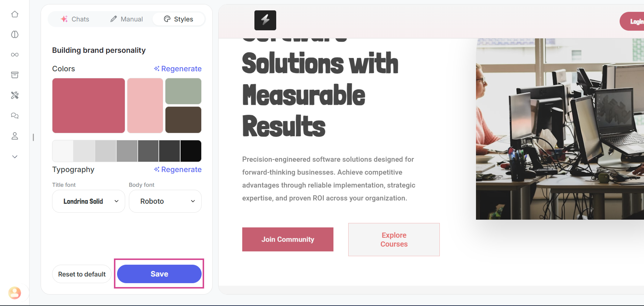This screenshot has height=306, width=644.
Task: Select the Styles tab
Action: tap(178, 19)
